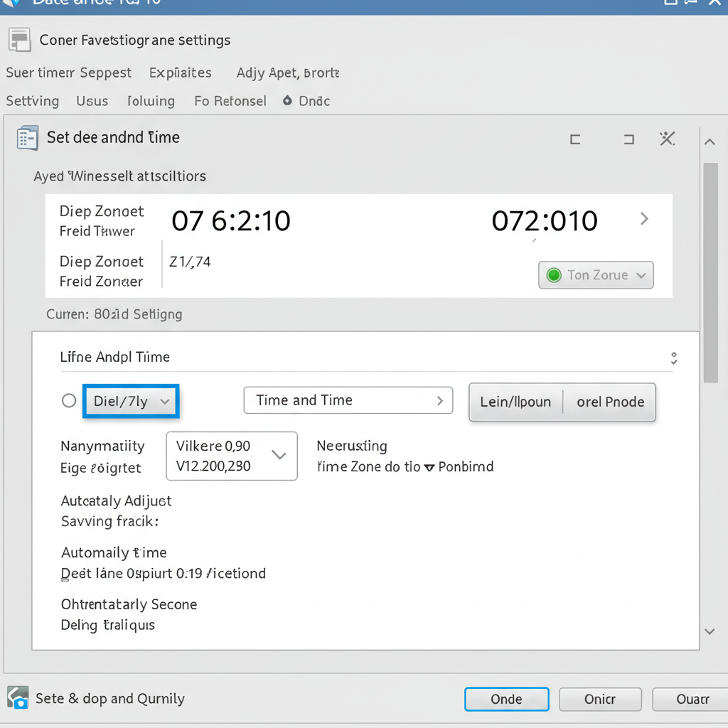Click the Ohtrentatarly Secone text

click(x=129, y=604)
